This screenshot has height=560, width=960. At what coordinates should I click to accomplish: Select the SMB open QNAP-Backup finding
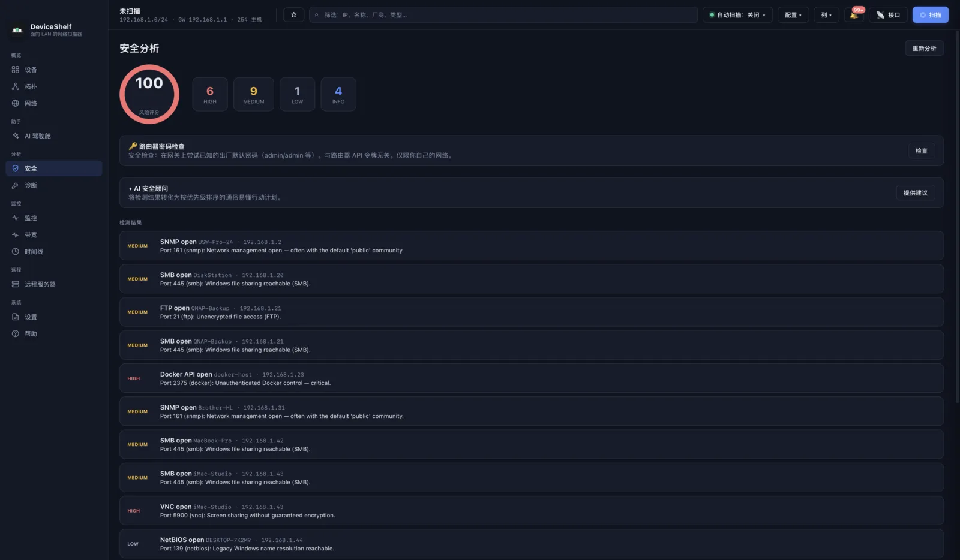pyautogui.click(x=532, y=345)
